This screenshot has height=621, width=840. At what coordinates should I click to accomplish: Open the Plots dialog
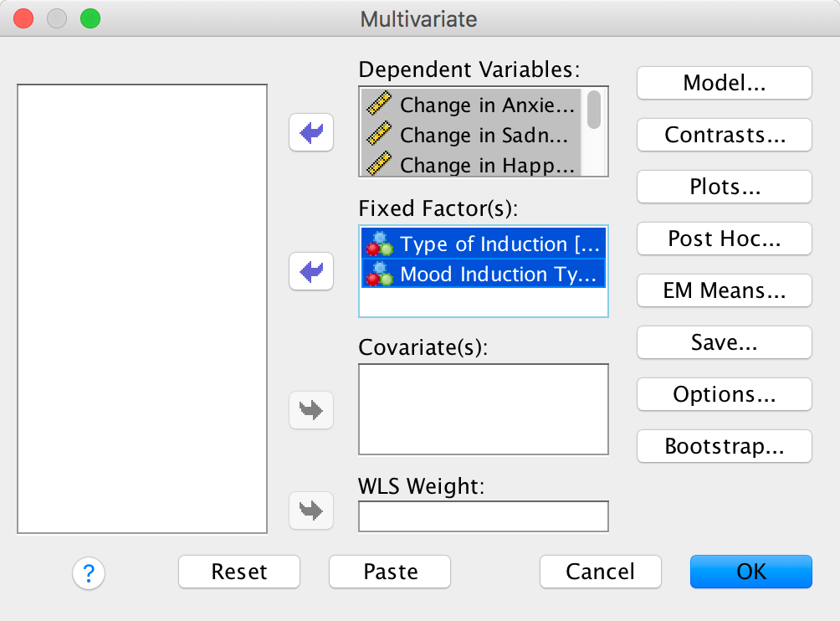point(725,187)
